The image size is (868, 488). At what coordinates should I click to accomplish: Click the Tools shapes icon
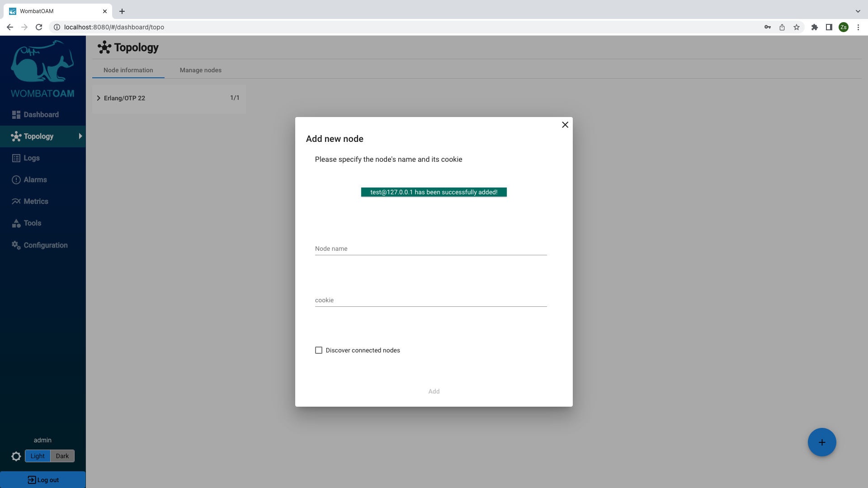16,223
